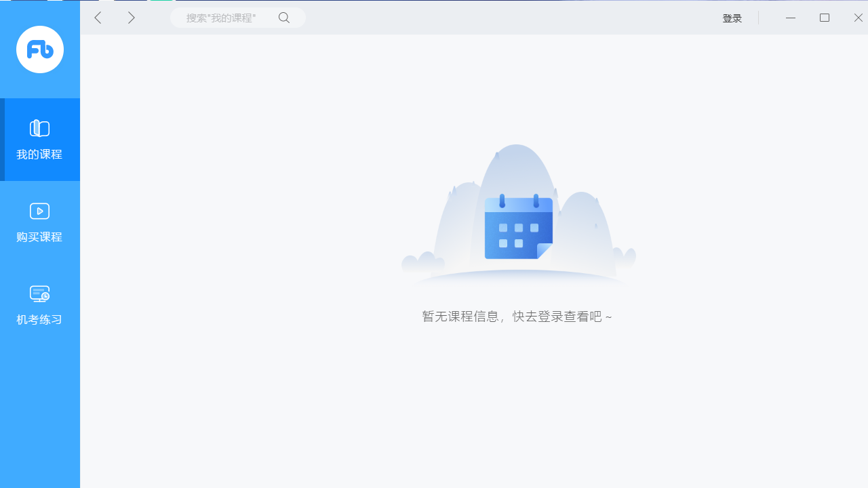Click the 机考练习 text label
The image size is (868, 488).
39,319
